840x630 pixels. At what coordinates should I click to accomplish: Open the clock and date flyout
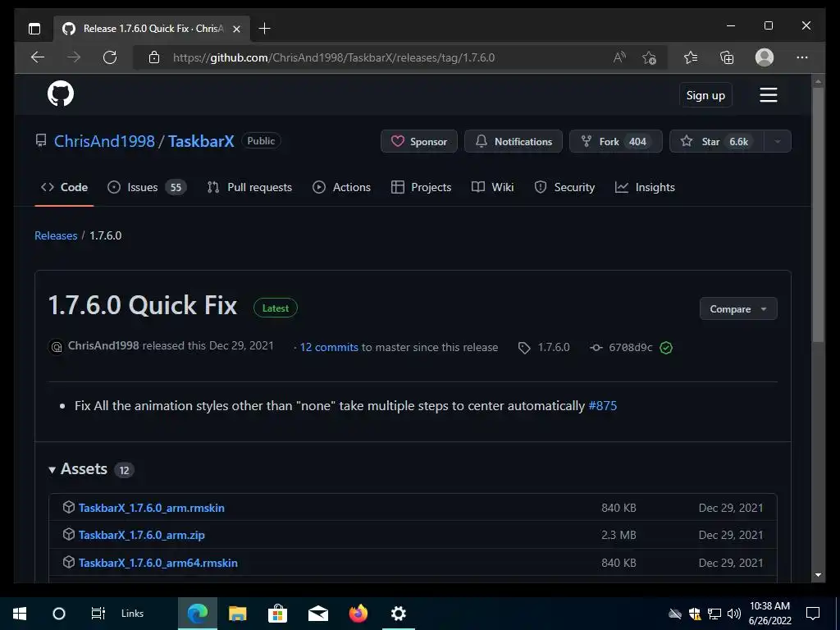[769, 614]
